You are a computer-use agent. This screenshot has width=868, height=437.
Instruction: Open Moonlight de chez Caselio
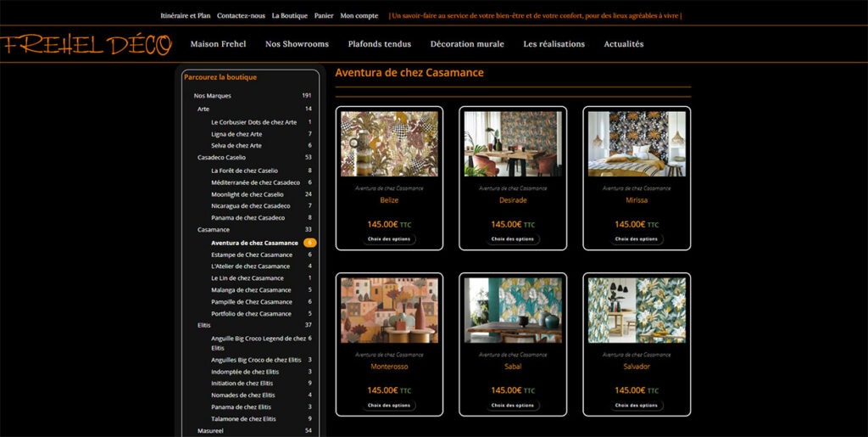248,194
